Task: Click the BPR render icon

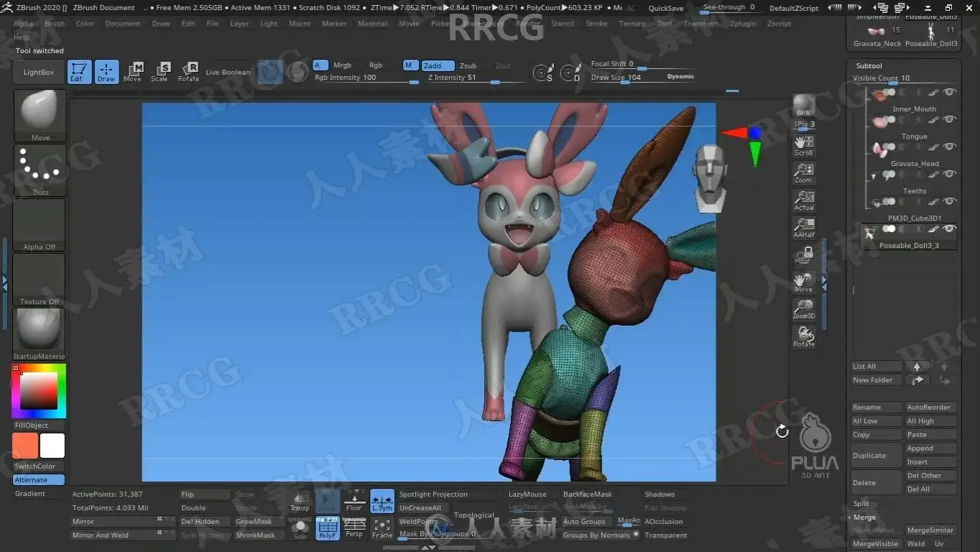Action: 804,106
